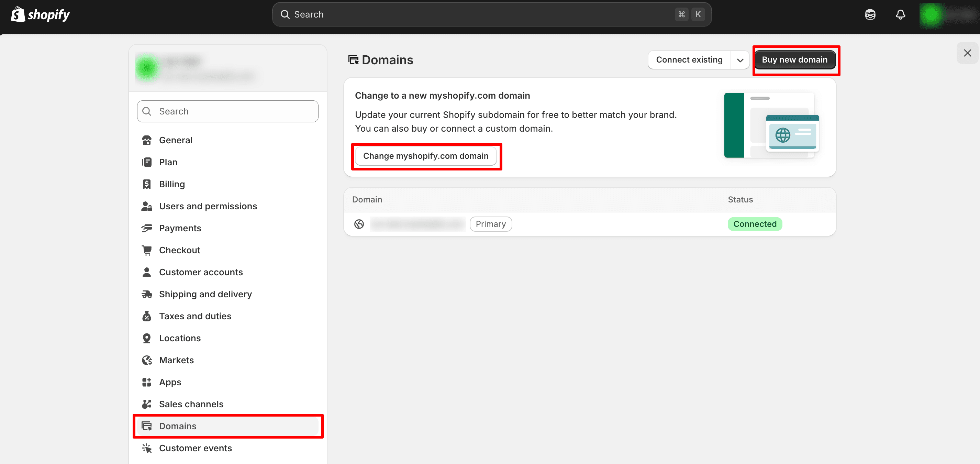Open the General settings page

click(x=175, y=140)
